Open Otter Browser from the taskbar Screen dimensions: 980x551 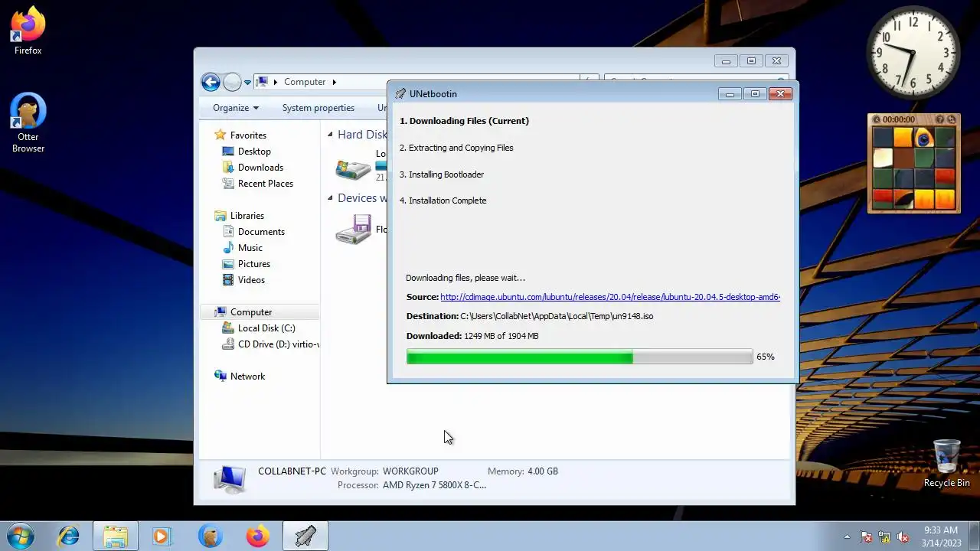click(210, 536)
